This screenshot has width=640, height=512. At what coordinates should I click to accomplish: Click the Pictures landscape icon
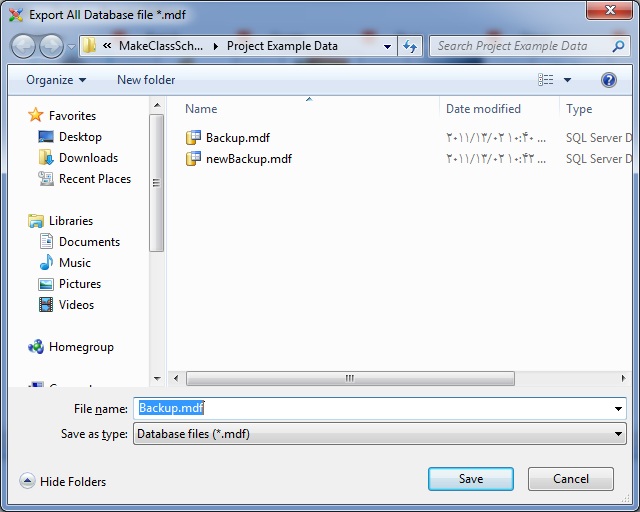(x=46, y=284)
